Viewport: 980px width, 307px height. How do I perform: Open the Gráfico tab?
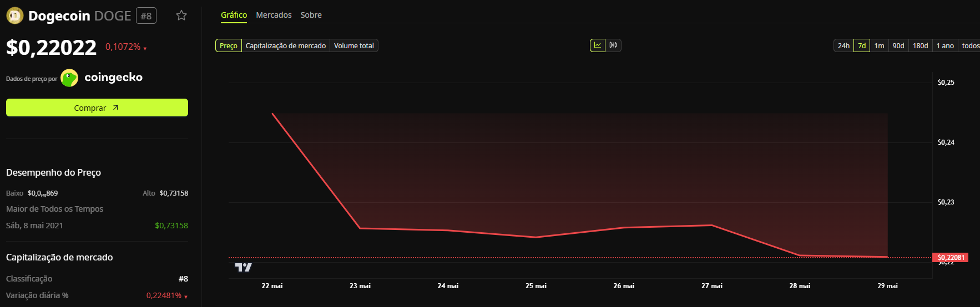click(x=234, y=15)
